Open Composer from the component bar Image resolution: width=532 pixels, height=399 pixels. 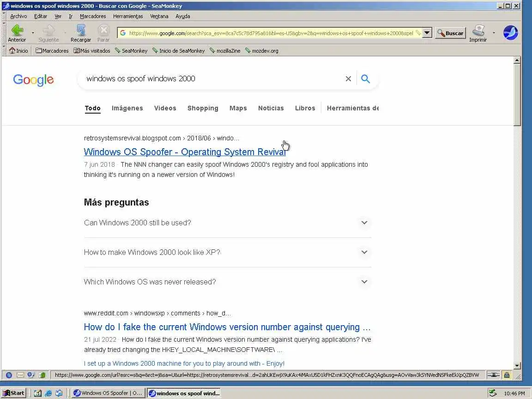(31, 375)
